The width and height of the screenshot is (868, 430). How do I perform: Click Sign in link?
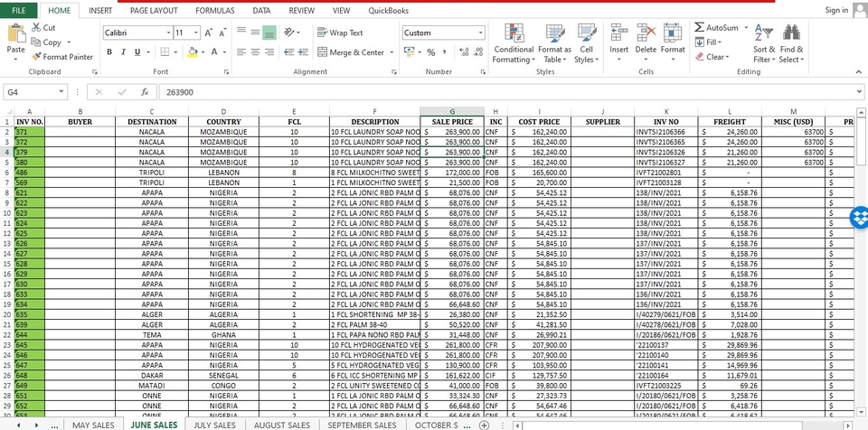835,10
